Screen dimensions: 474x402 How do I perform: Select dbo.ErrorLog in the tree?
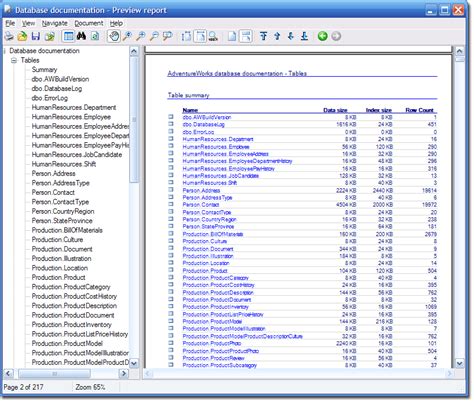(x=50, y=98)
